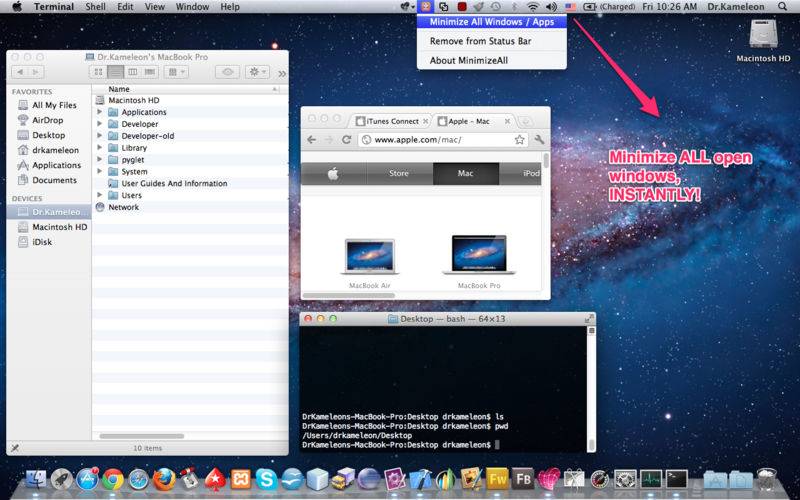
Task: Click Chrome horizontal scrollbar
Action: coord(348,295)
